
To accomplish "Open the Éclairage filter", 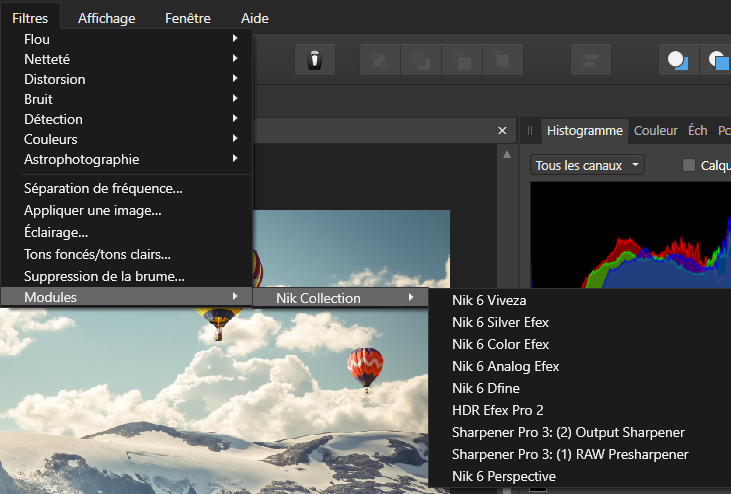I will pos(127,232).
